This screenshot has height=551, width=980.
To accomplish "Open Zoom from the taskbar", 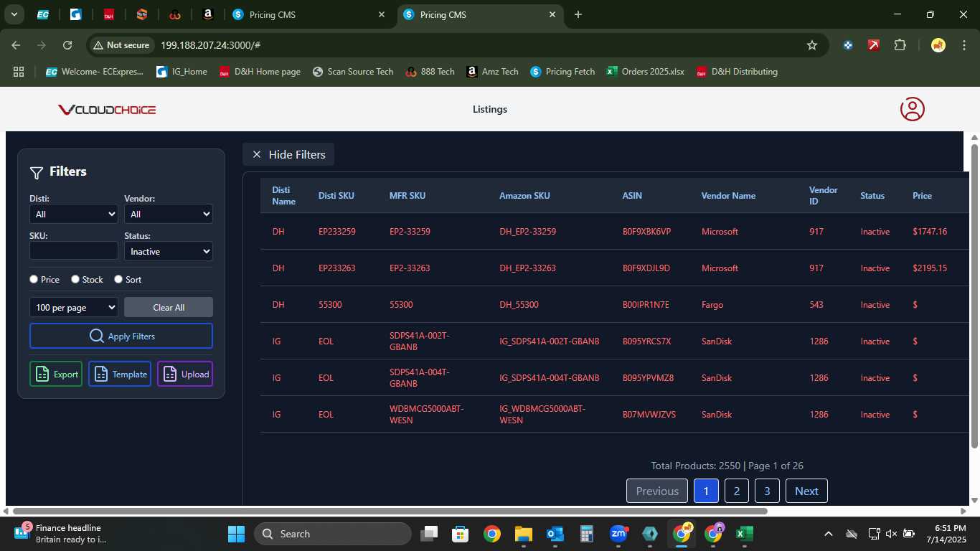I will [618, 534].
